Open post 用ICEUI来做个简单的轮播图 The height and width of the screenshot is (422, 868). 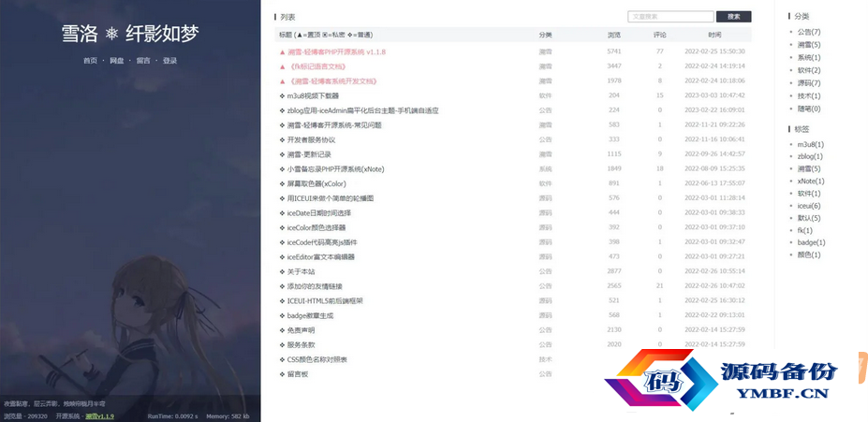[x=331, y=198]
